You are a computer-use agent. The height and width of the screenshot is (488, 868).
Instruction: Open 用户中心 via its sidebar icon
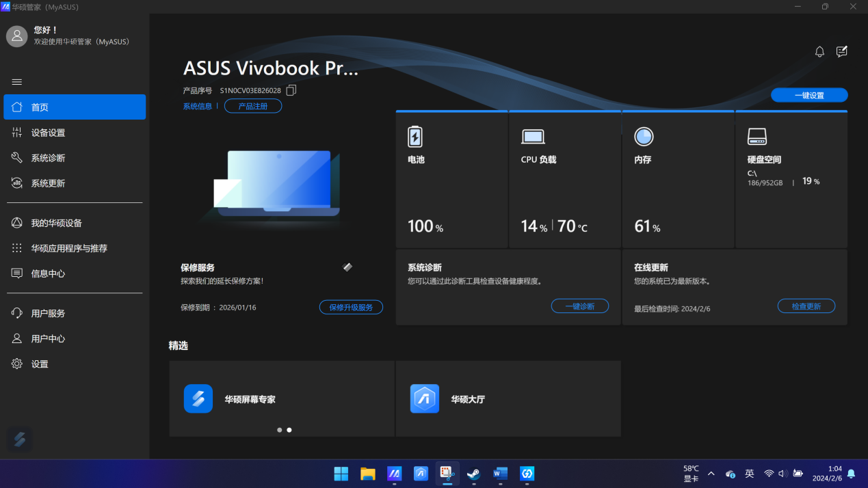coord(16,338)
